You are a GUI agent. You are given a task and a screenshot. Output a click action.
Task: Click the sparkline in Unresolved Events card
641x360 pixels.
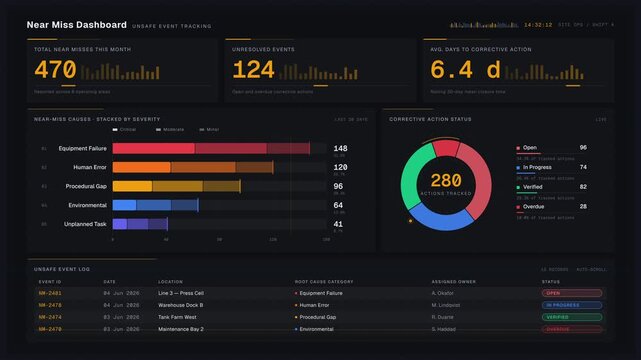click(x=318, y=72)
